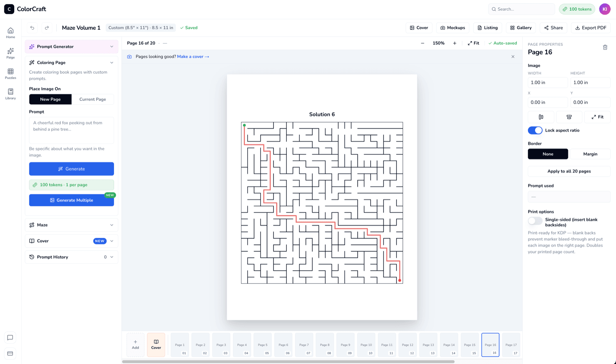
Task: Click the undo arrow
Action: tap(32, 28)
